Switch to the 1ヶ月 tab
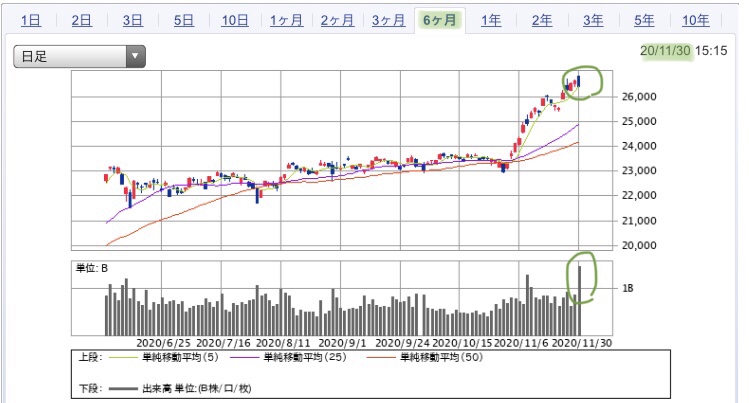This screenshot has height=403, width=749. (287, 21)
